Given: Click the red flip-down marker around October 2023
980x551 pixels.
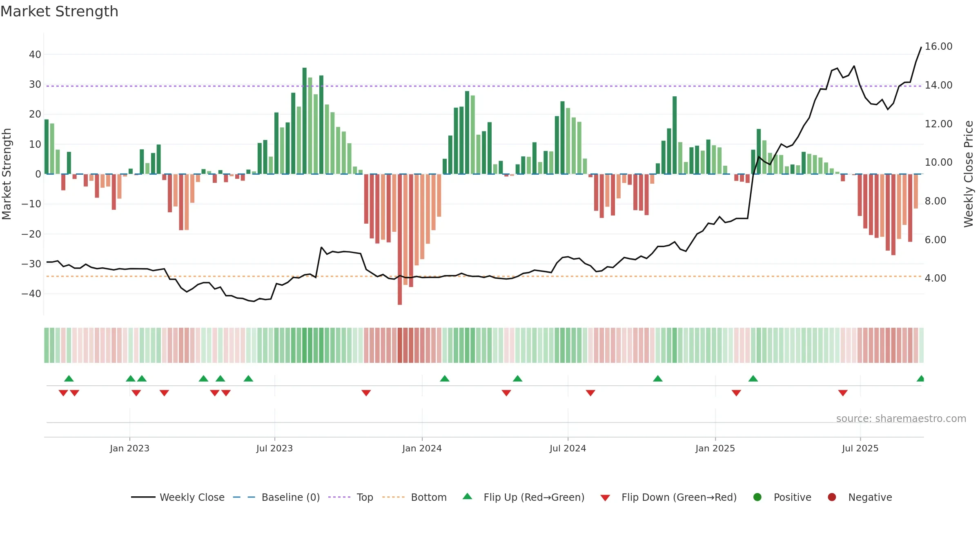Looking at the screenshot, I should coord(366,393).
